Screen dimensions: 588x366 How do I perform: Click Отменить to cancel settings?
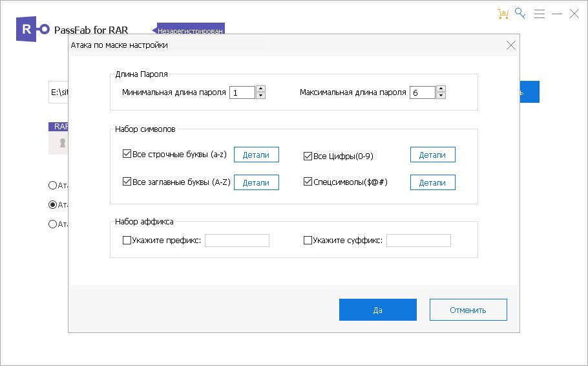tap(468, 310)
